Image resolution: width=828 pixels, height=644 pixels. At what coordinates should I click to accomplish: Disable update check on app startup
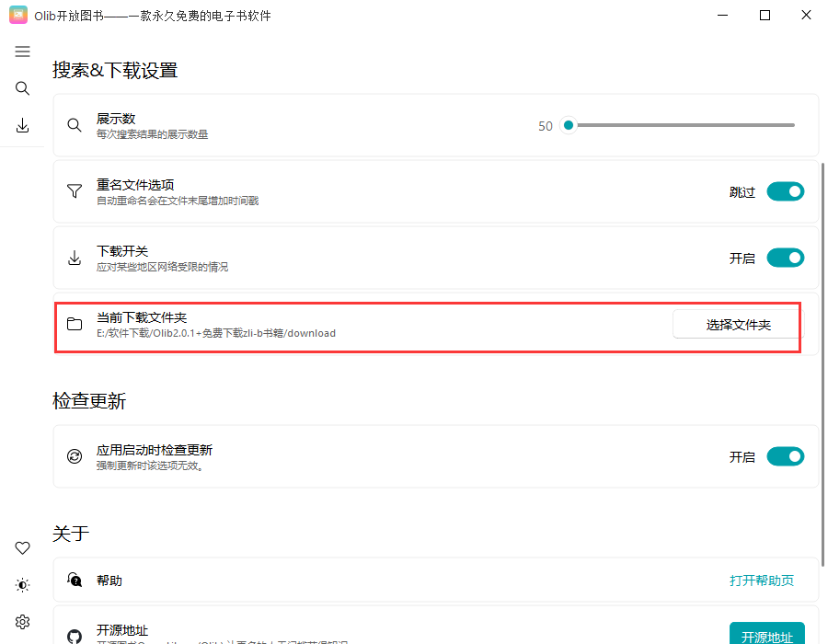tap(785, 455)
